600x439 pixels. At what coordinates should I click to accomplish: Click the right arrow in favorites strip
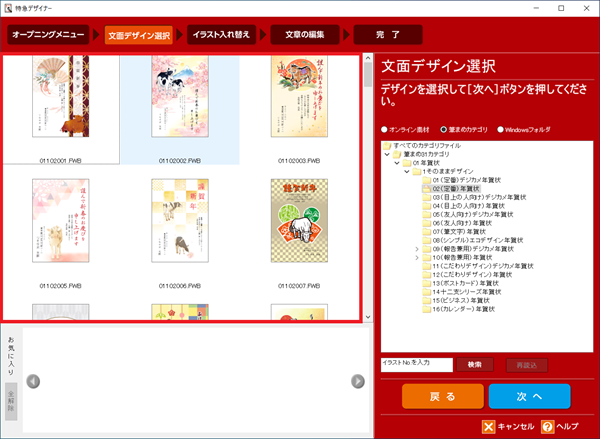click(358, 381)
